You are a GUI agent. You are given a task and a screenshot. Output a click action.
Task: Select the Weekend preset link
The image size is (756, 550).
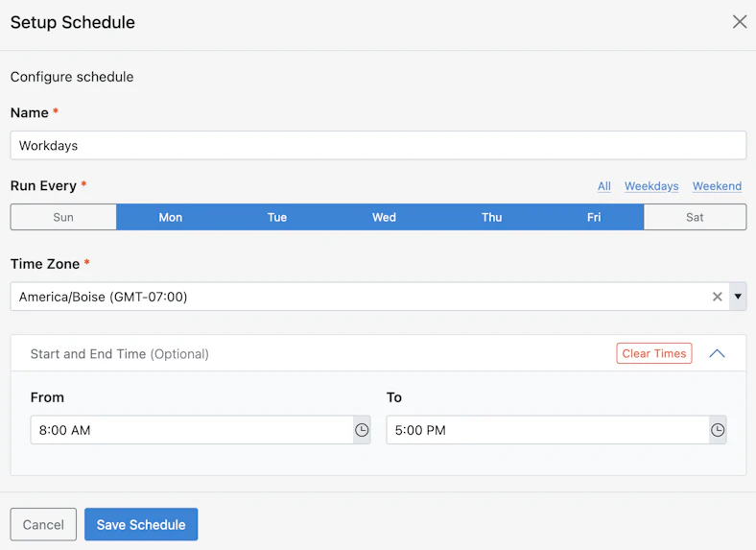(x=717, y=186)
